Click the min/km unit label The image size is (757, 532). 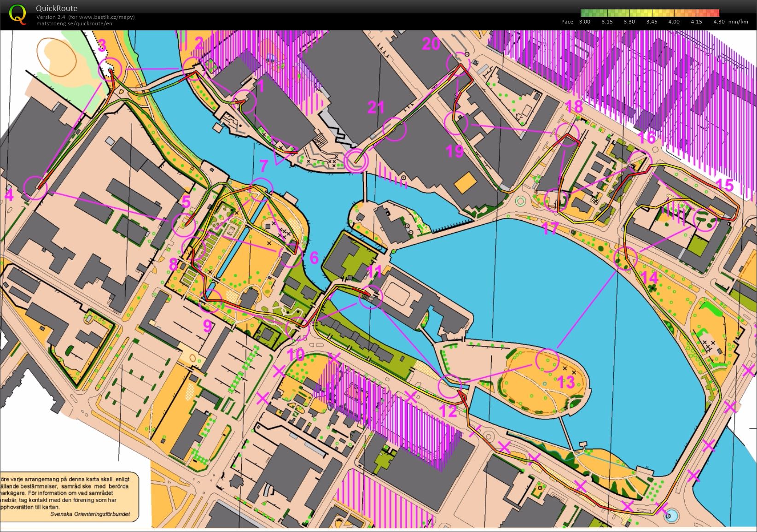tap(738, 22)
